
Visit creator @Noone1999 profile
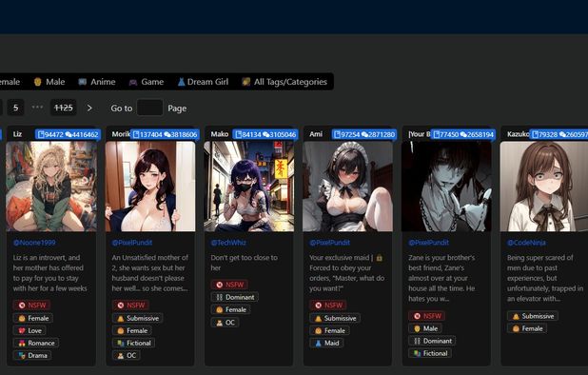point(34,243)
